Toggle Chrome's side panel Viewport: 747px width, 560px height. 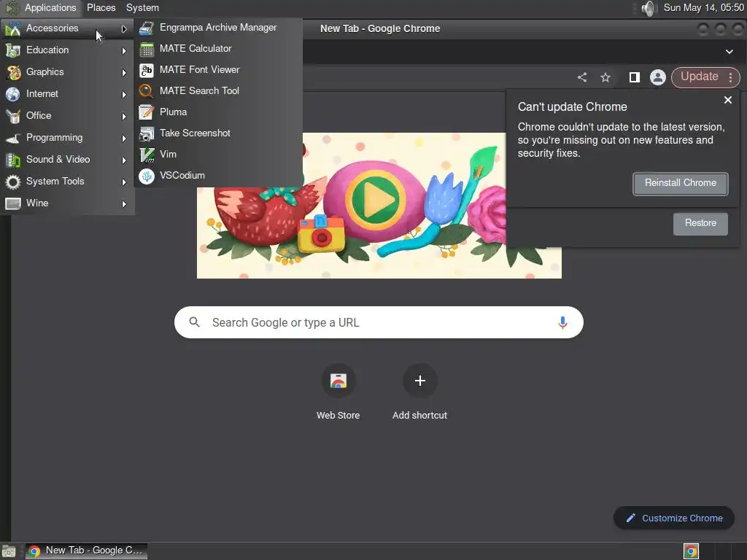pos(635,77)
